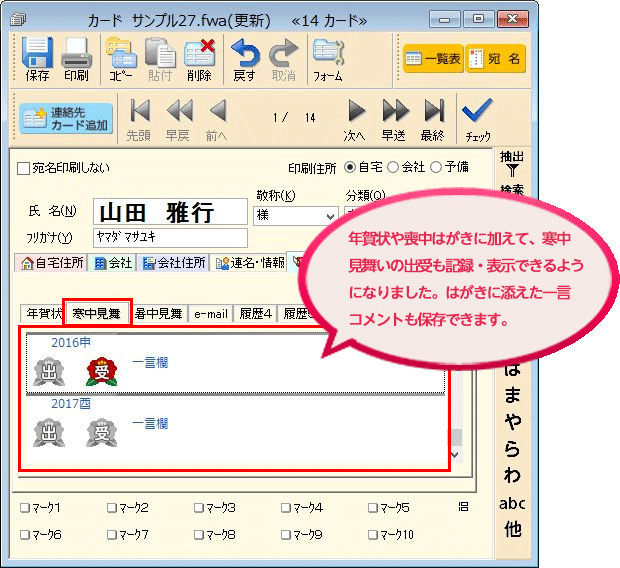
Task: Select the 予備 radio button
Action: (436, 167)
